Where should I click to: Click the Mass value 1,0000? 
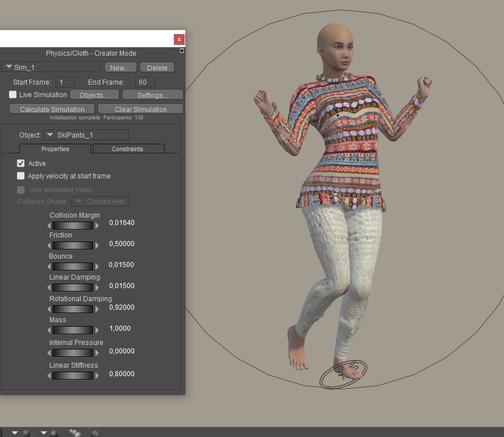[x=120, y=328]
